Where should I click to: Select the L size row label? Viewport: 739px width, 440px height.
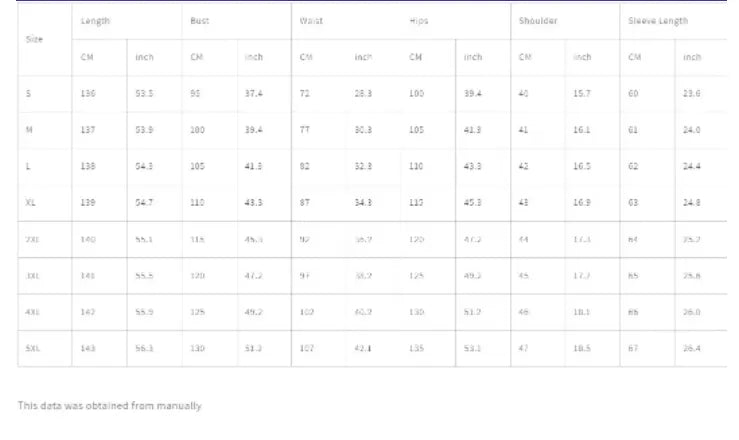(x=29, y=166)
